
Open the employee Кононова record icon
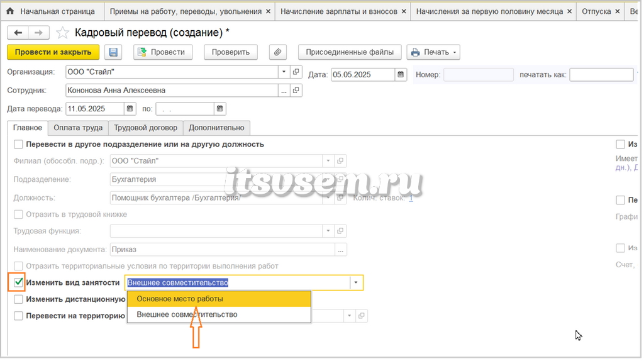tap(296, 91)
